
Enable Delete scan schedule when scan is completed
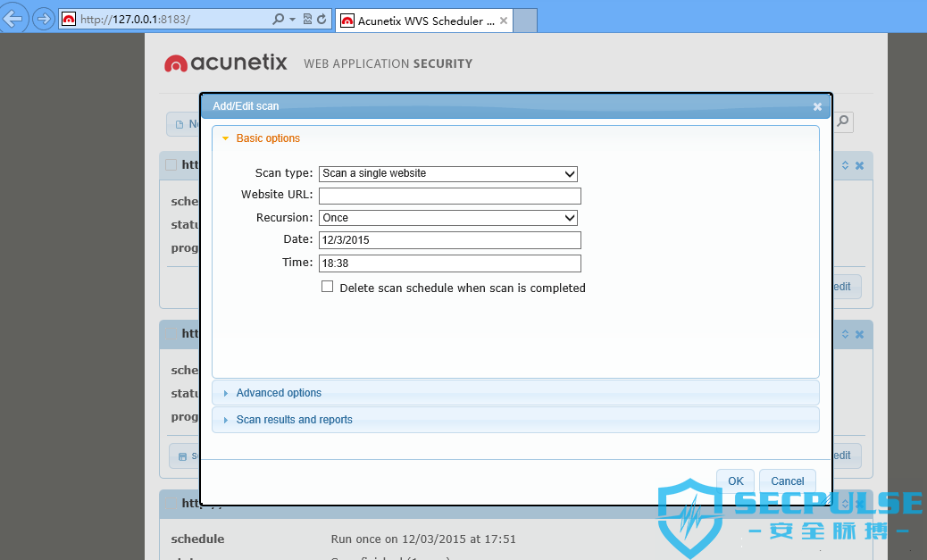pos(327,287)
